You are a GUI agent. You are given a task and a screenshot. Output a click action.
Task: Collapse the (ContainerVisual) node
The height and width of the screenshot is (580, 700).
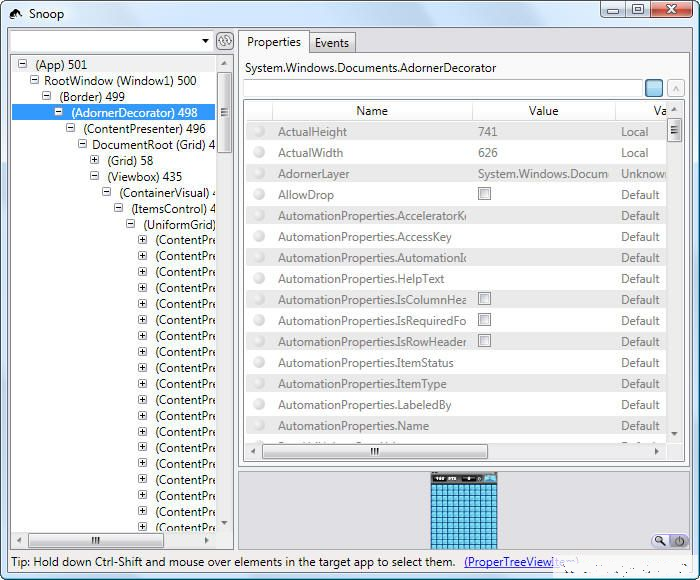[x=107, y=192]
